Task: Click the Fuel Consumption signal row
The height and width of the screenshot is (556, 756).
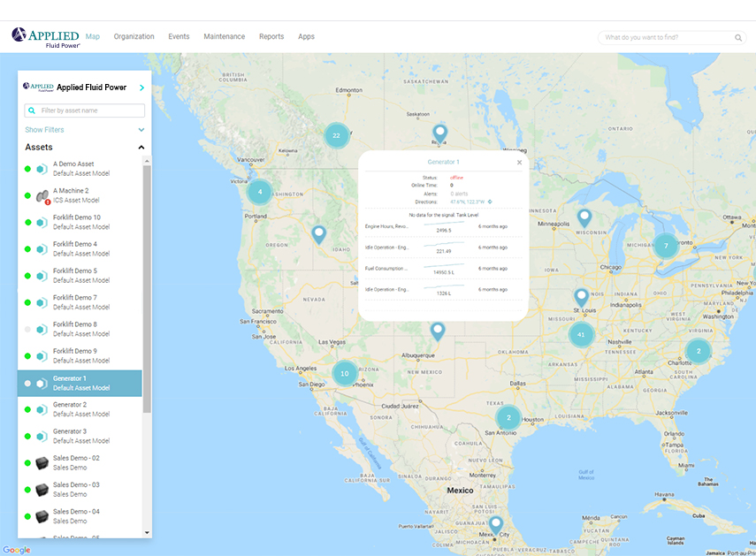Action: (444, 269)
